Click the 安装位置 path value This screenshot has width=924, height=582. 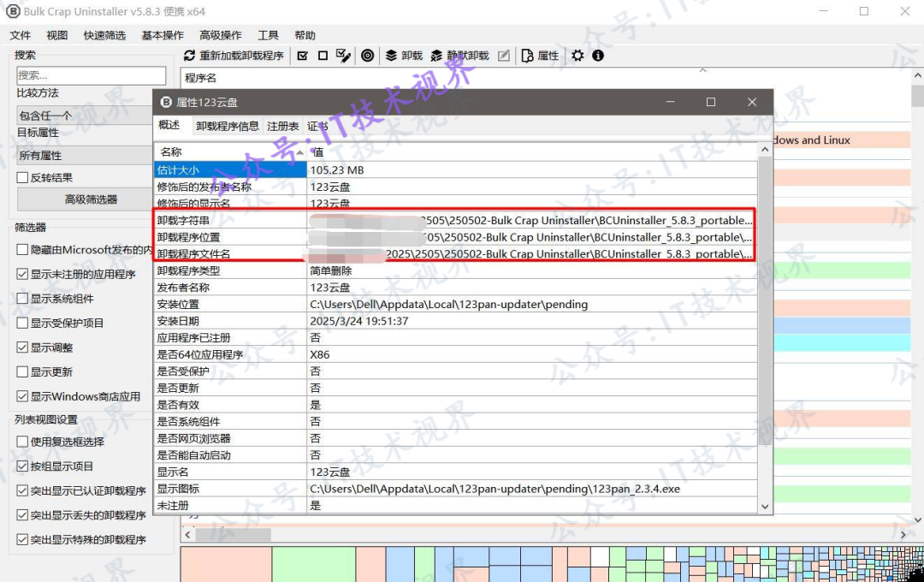(449, 305)
